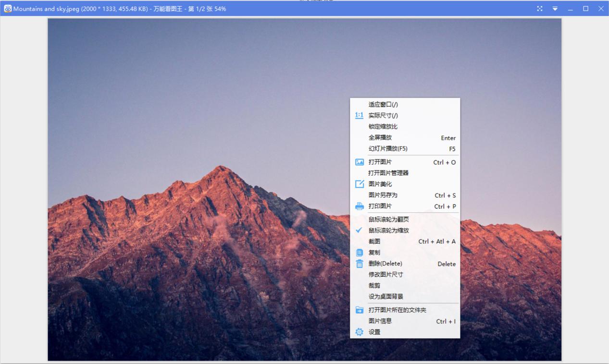Image resolution: width=609 pixels, height=364 pixels.
Task: Open the title bar dropdown arrow menu
Action: (x=555, y=9)
